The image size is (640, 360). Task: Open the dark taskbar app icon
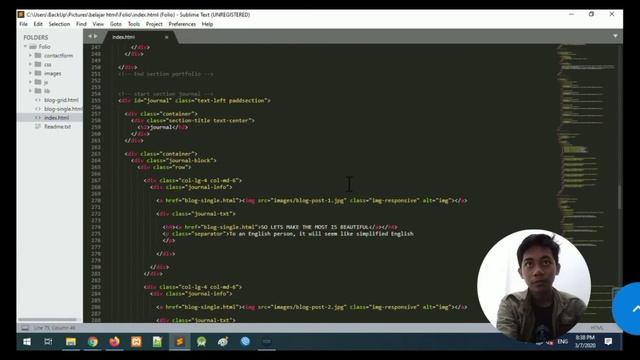tap(267, 342)
